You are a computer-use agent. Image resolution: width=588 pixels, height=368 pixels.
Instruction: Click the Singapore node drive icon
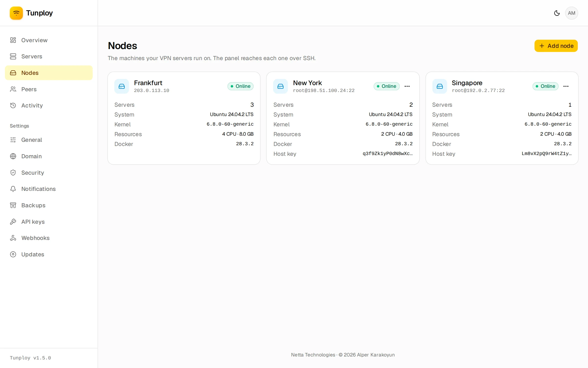(440, 86)
